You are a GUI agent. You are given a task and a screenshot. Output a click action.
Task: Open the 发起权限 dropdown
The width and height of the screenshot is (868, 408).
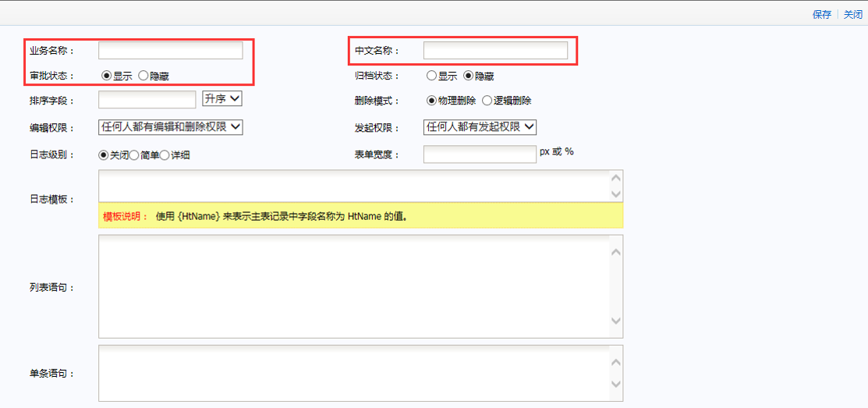click(x=480, y=127)
